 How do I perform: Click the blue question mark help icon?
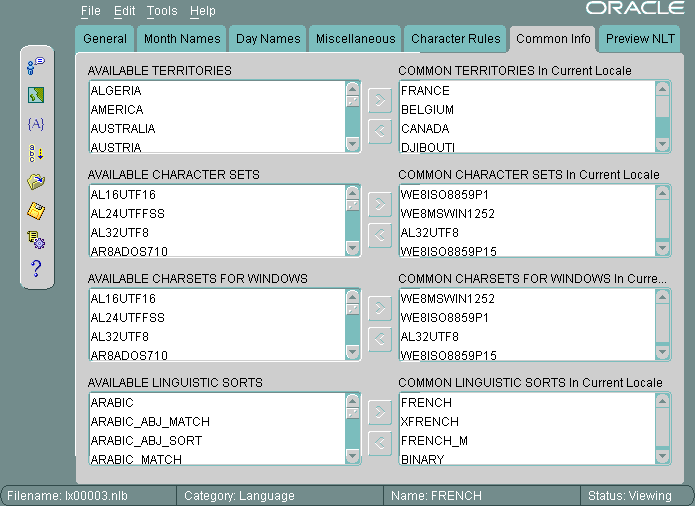point(36,268)
